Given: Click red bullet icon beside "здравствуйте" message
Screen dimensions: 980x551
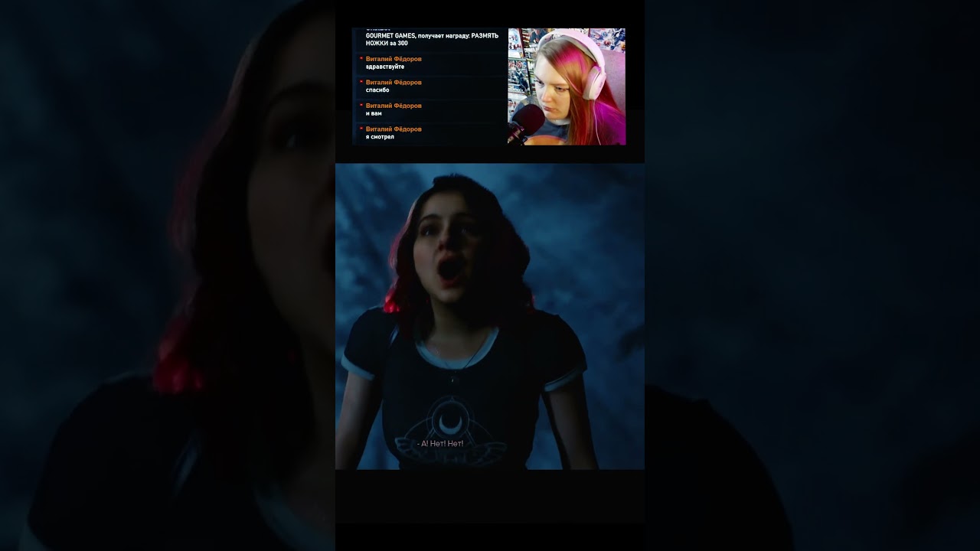Looking at the screenshot, I should pyautogui.click(x=361, y=58).
